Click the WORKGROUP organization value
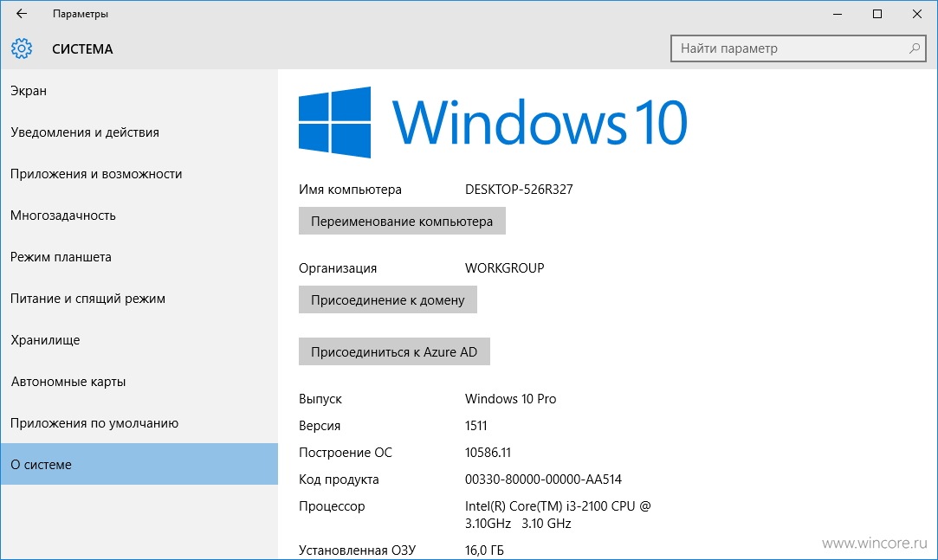The width and height of the screenshot is (938, 560). pyautogui.click(x=504, y=267)
